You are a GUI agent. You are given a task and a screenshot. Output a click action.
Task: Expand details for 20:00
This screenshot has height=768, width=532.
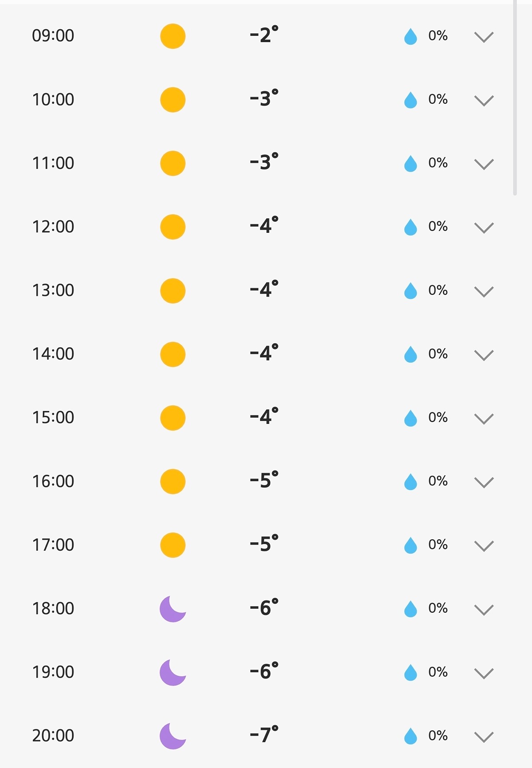(484, 737)
